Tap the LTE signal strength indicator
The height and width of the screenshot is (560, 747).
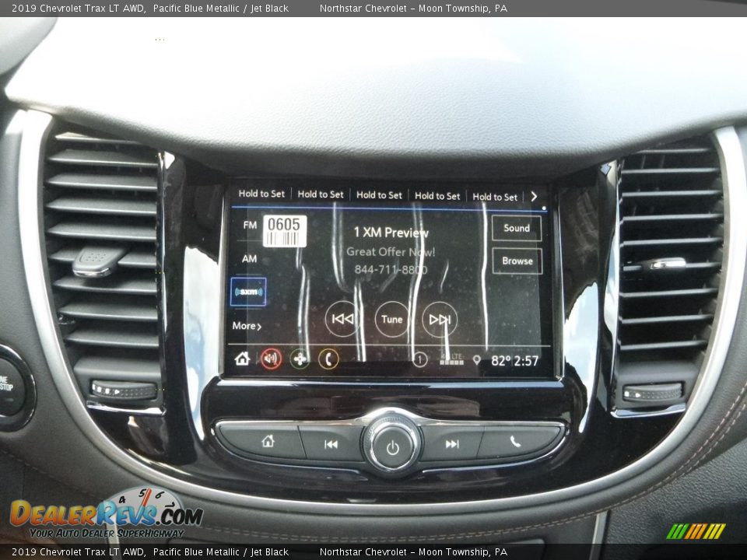(x=451, y=359)
